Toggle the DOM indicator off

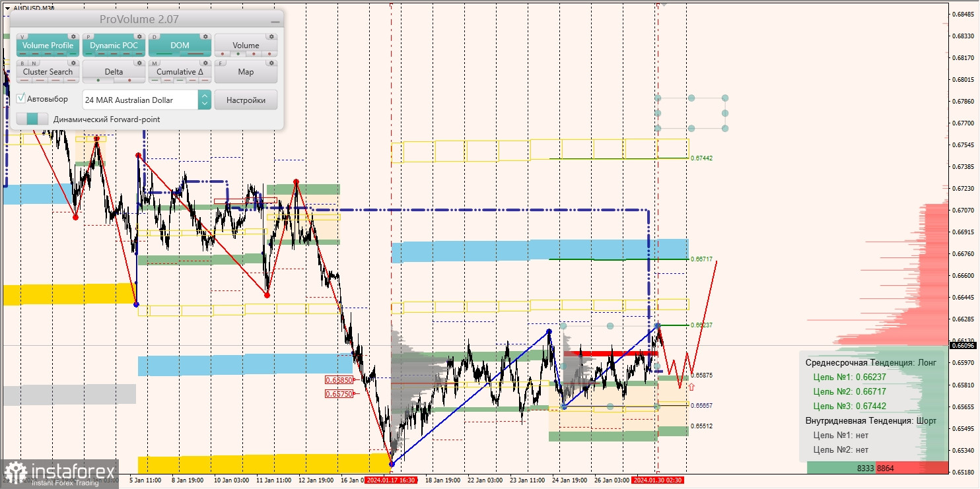pyautogui.click(x=180, y=46)
